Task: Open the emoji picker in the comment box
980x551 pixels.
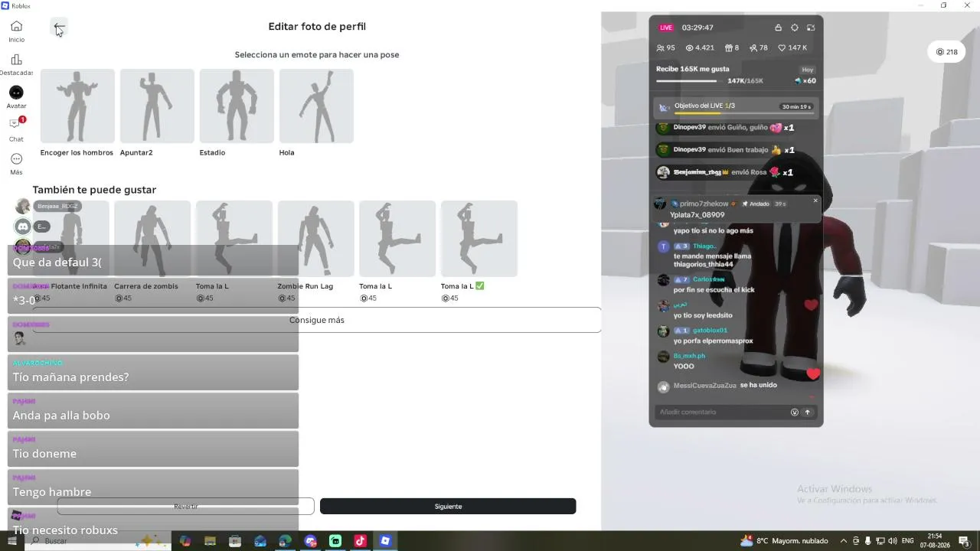Action: [x=795, y=412]
